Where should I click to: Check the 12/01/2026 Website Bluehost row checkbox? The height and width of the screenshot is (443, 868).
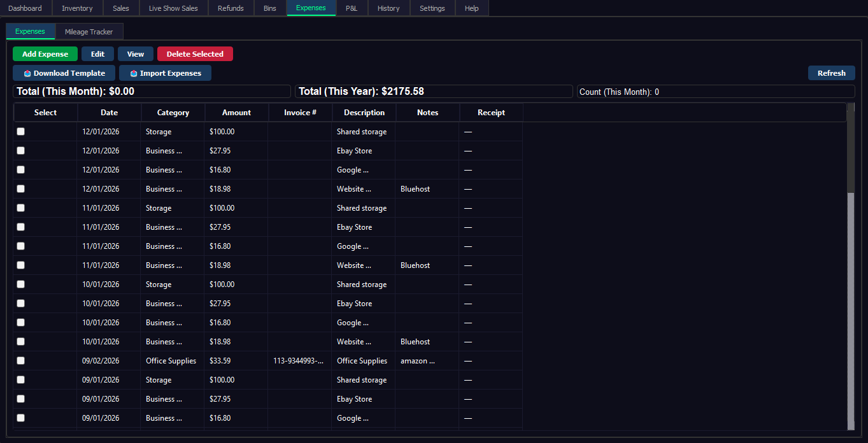tap(21, 188)
